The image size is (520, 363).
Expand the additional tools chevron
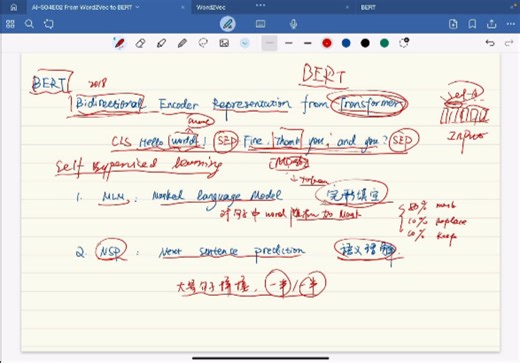click(245, 43)
